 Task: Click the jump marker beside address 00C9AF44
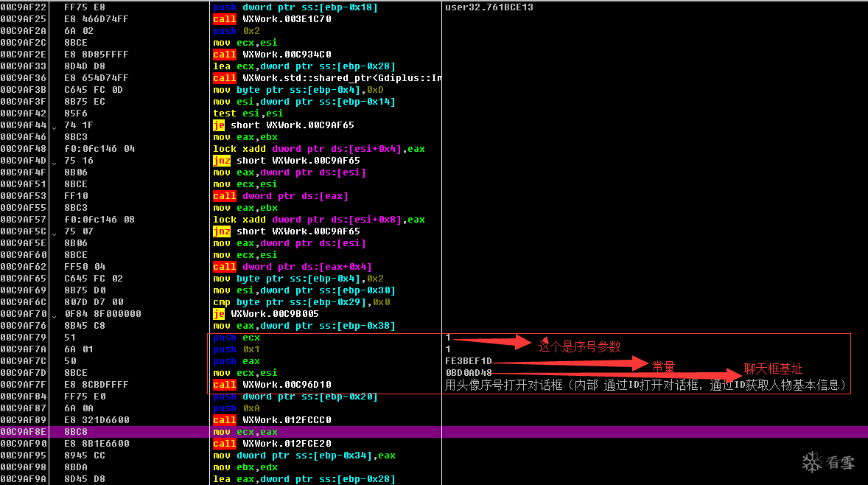55,128
